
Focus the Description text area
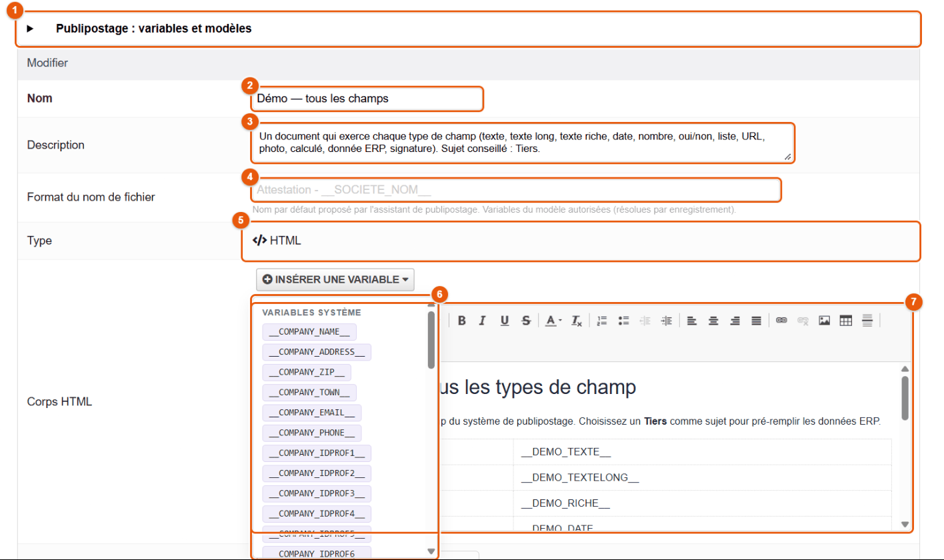pos(523,143)
